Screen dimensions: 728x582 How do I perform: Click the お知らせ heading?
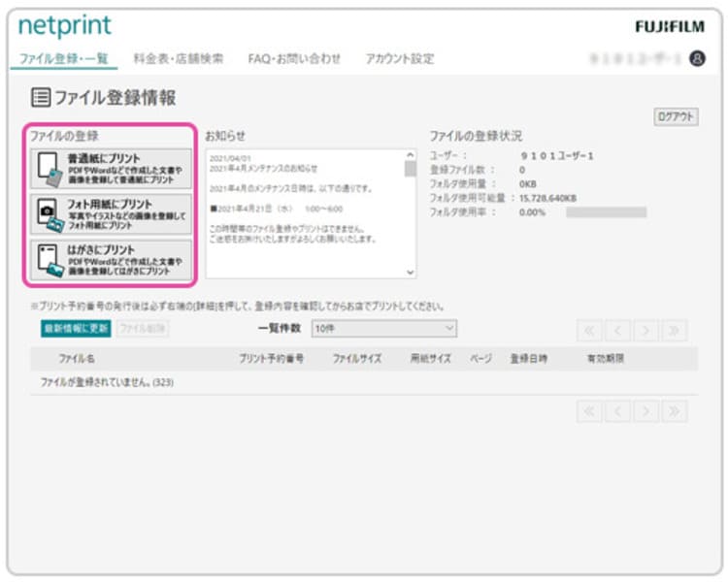(x=225, y=136)
